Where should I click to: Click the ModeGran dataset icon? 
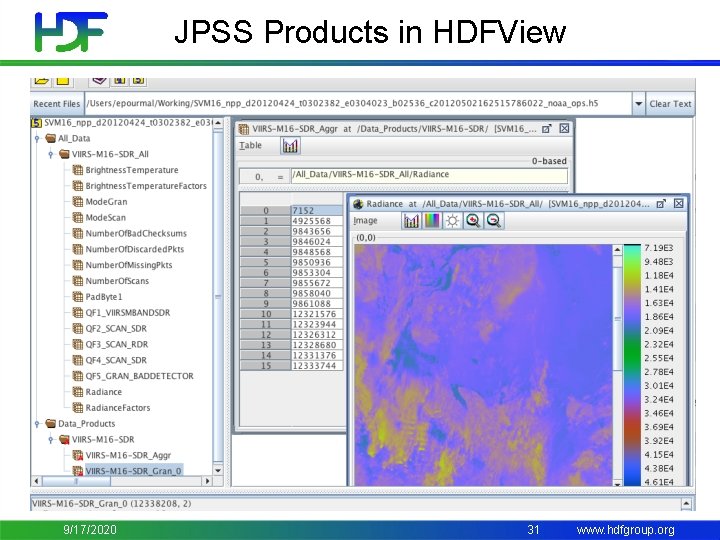click(x=78, y=202)
